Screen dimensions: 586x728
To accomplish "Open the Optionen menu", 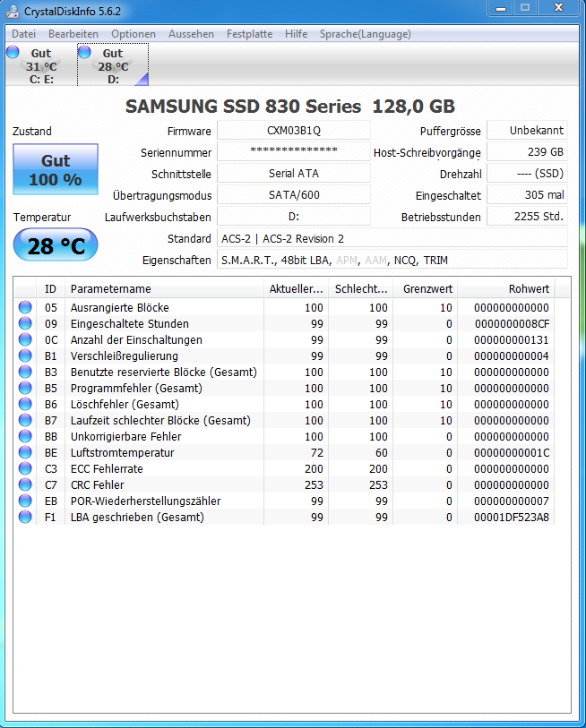I will click(134, 34).
